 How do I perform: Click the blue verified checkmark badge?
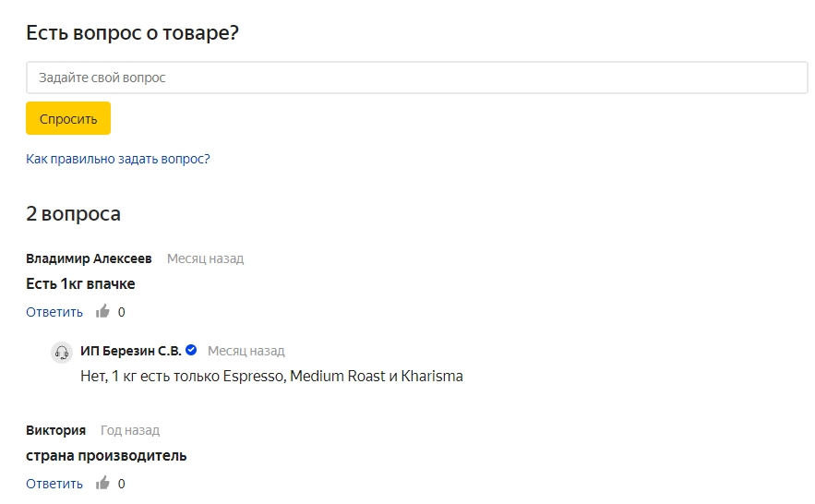(x=191, y=350)
